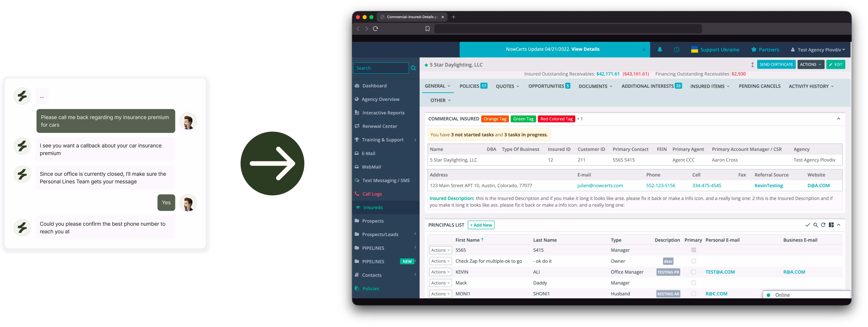Click the Policies sidebar icon
Screen dimensions: 868x327
[x=357, y=288]
